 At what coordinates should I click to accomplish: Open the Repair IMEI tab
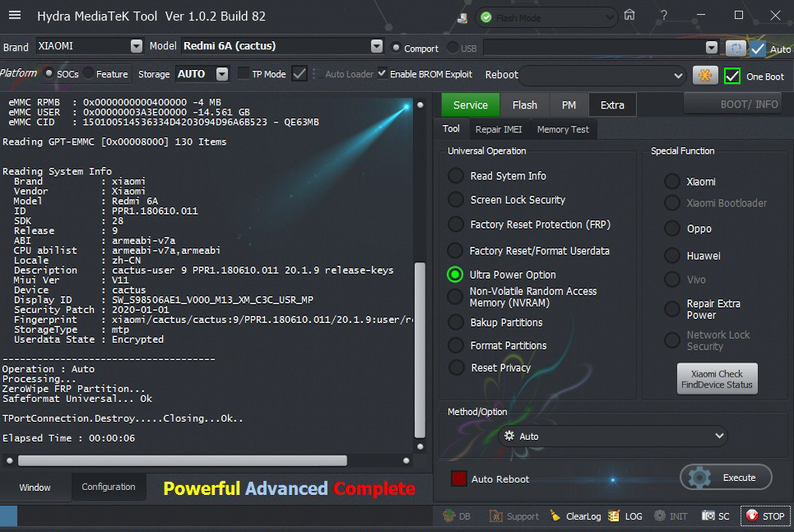pyautogui.click(x=498, y=129)
